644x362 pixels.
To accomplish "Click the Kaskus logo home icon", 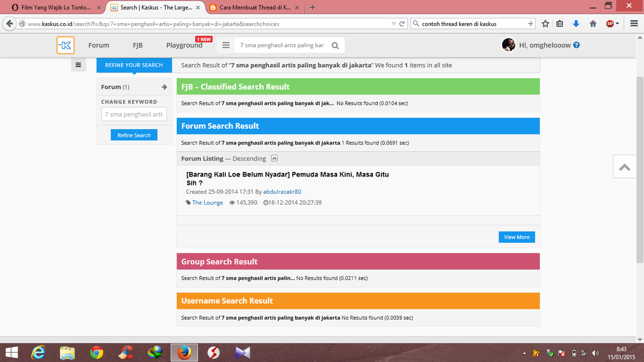I will [65, 45].
